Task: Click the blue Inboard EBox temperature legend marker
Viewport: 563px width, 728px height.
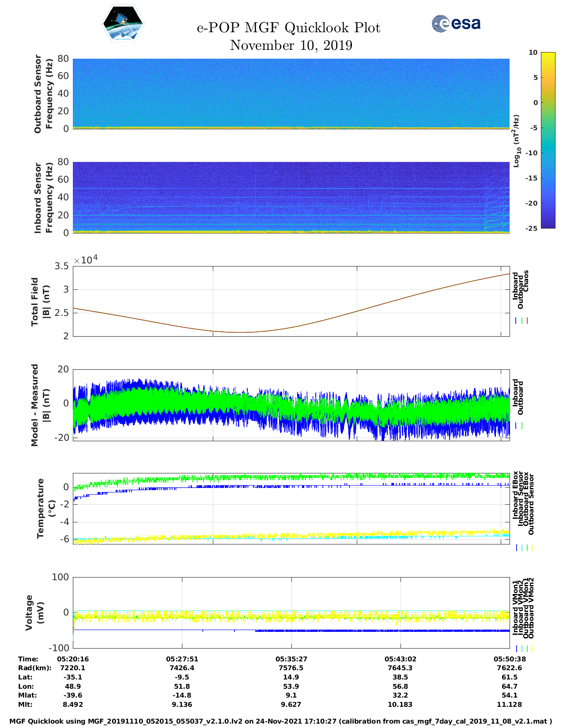Action: [x=516, y=548]
